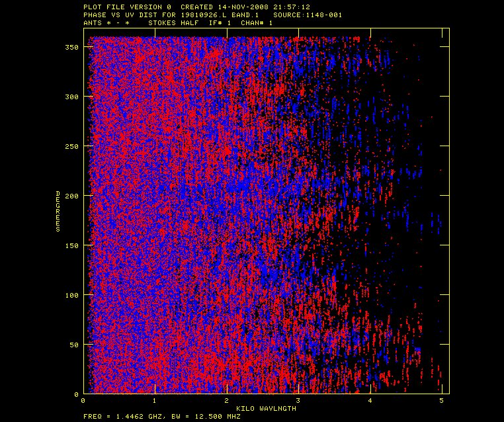Click the 300 tick label on the degrees axis
The width and height of the screenshot is (504, 422).
point(71,97)
